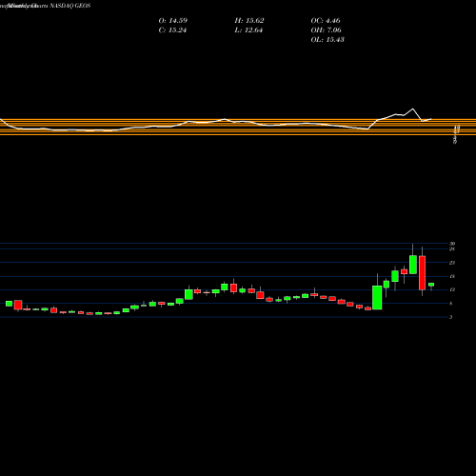
Task: Click the peak of the white indicator line
Action: click(x=413, y=109)
